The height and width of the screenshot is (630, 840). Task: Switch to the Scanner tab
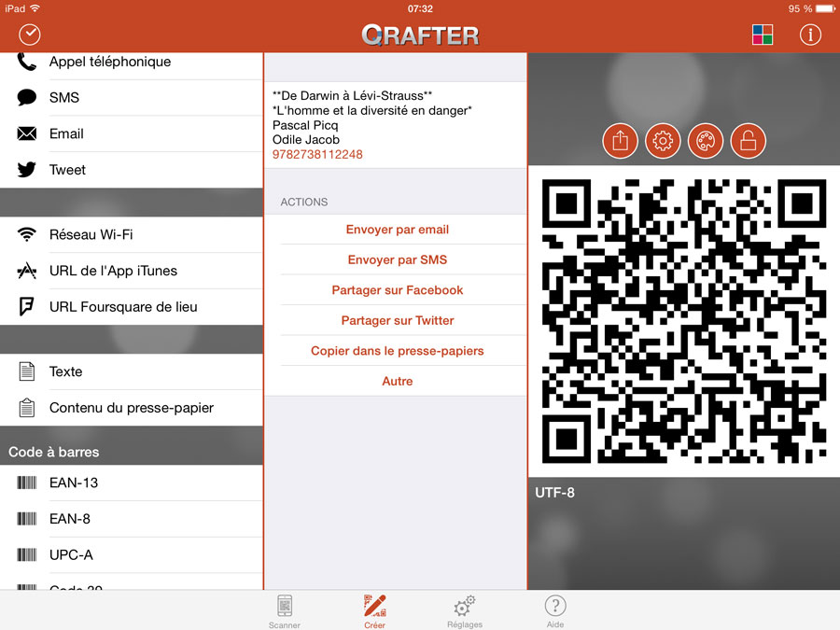(x=285, y=611)
